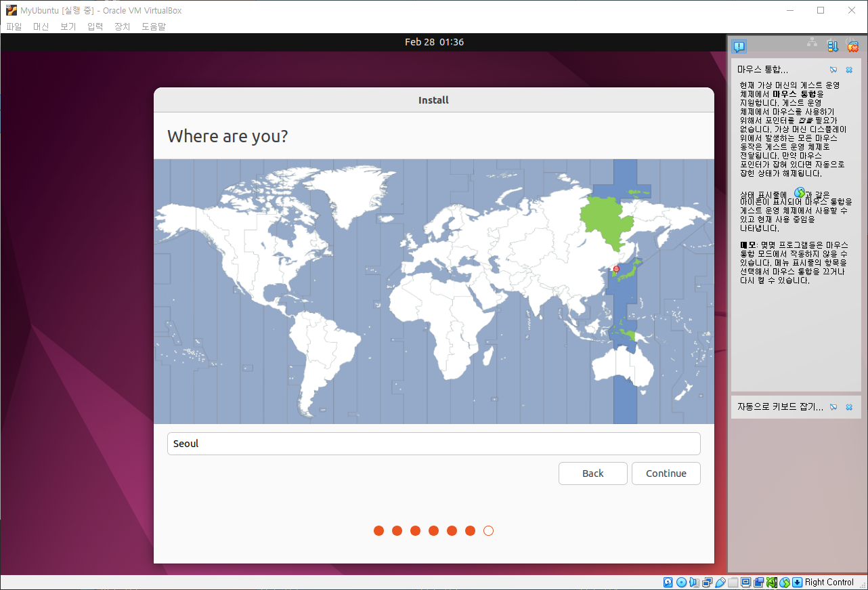Click the Right Control host key label

829,583
